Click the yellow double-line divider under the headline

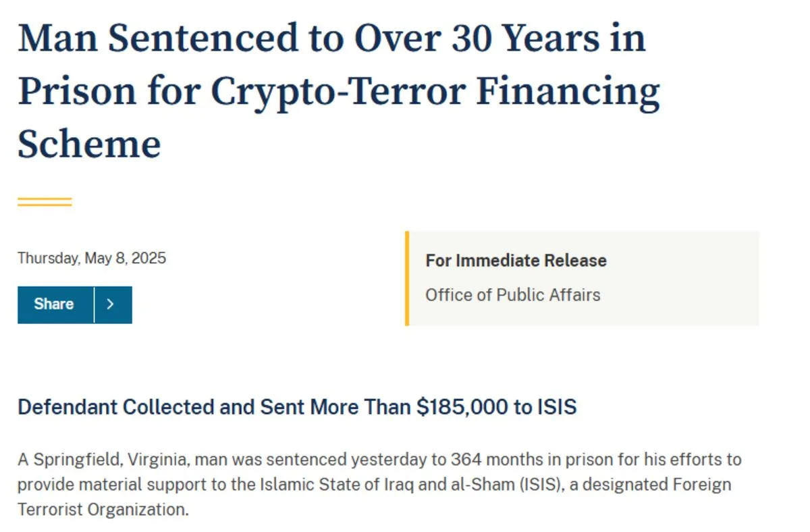coord(45,202)
